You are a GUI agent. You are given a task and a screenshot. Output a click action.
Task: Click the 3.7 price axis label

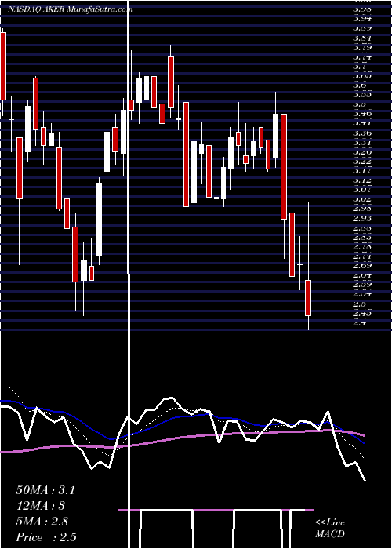coord(360,66)
